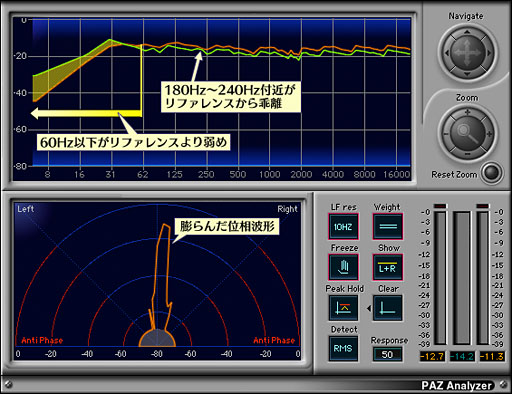Toggle the Show L+R button

tap(387, 267)
